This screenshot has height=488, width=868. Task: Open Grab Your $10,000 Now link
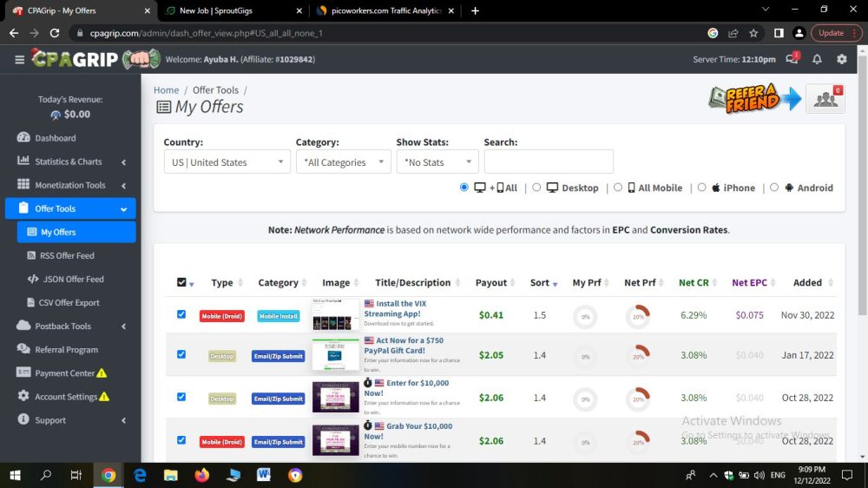point(408,431)
